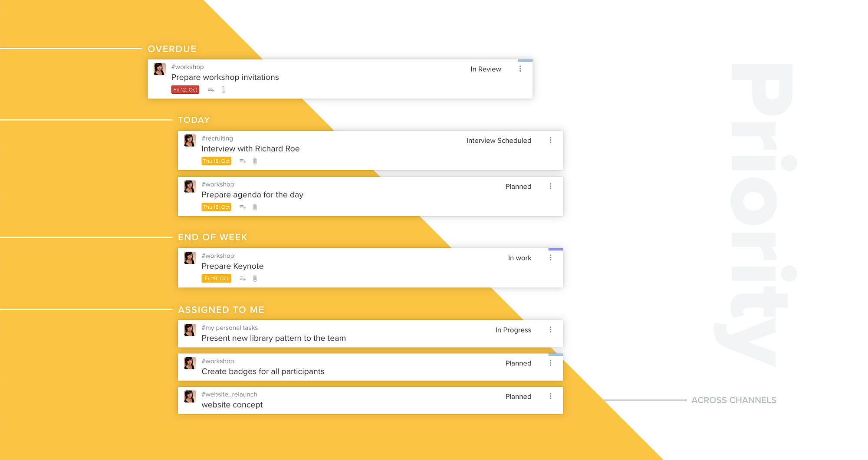This screenshot has width=868, height=460.
Task: Open the #recruiting channel link
Action: point(217,138)
